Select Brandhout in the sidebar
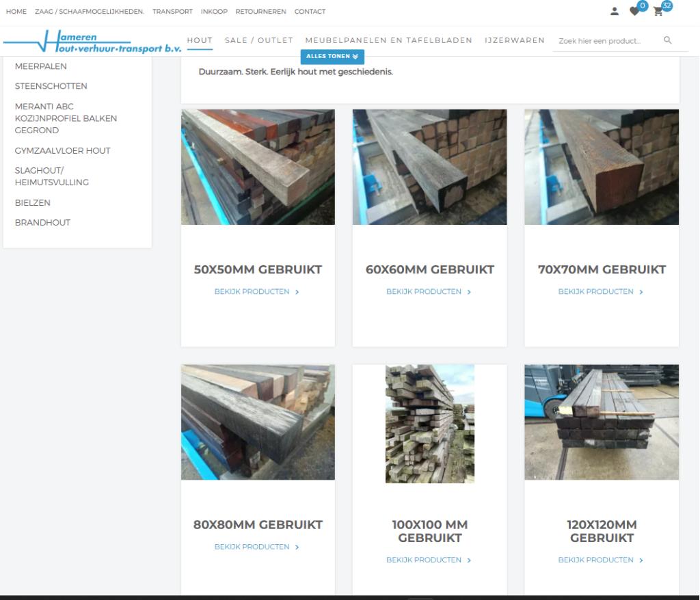This screenshot has height=600, width=700. 42,223
